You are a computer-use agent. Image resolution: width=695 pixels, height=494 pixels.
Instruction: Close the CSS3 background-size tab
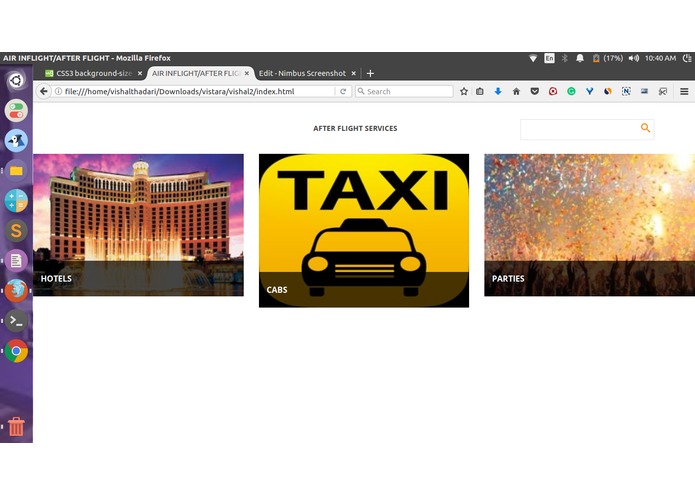[140, 74]
